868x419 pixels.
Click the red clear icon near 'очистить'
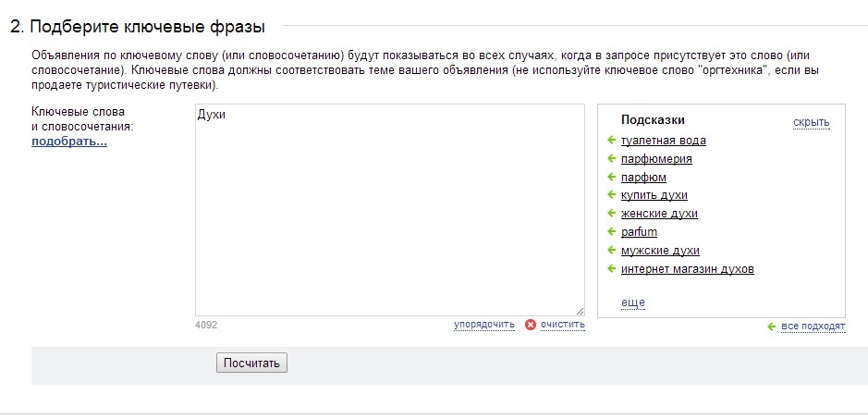click(531, 325)
